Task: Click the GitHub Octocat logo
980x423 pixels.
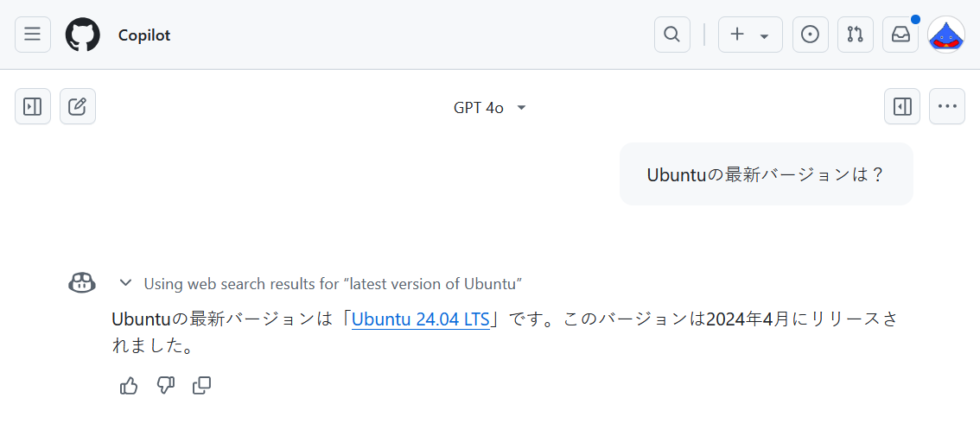Action: (x=82, y=35)
